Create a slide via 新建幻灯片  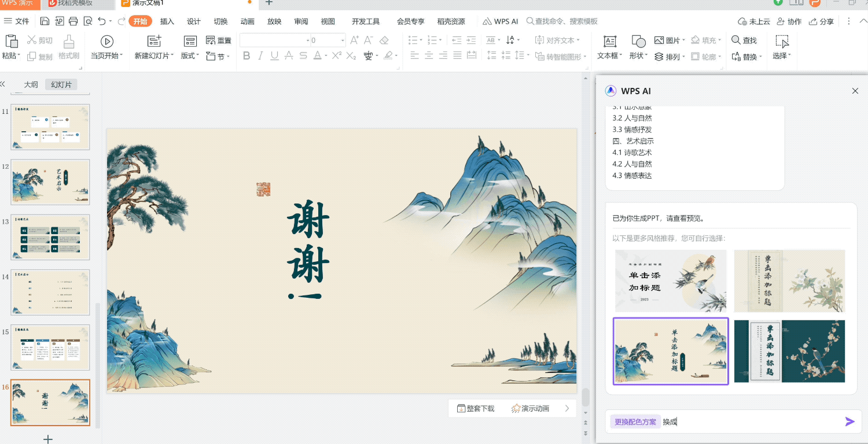(153, 46)
